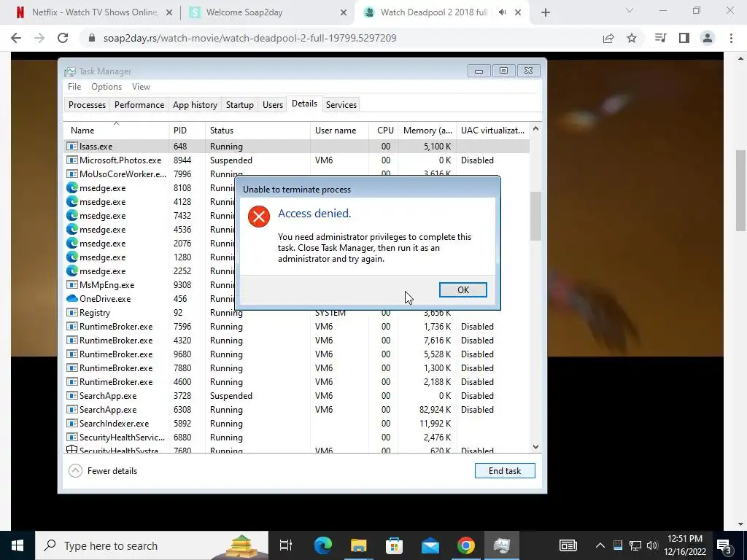This screenshot has width=747, height=560.
Task: Click the Chrome taskbar icon
Action: [466, 545]
